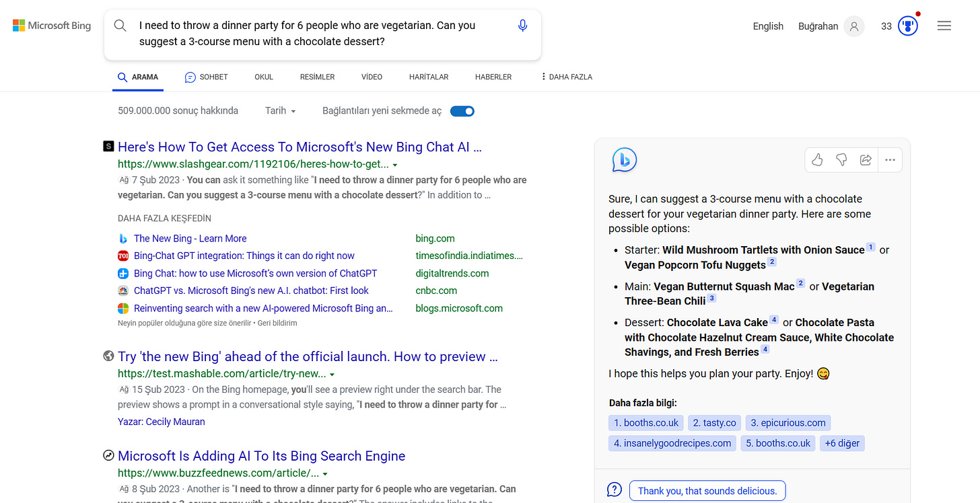Image resolution: width=980 pixels, height=503 pixels.
Task: Open Bing Chat: how to use link
Action: coord(255,273)
